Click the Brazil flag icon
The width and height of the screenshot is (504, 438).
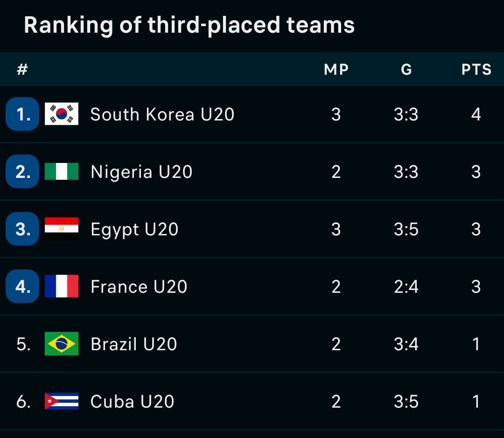coord(62,344)
